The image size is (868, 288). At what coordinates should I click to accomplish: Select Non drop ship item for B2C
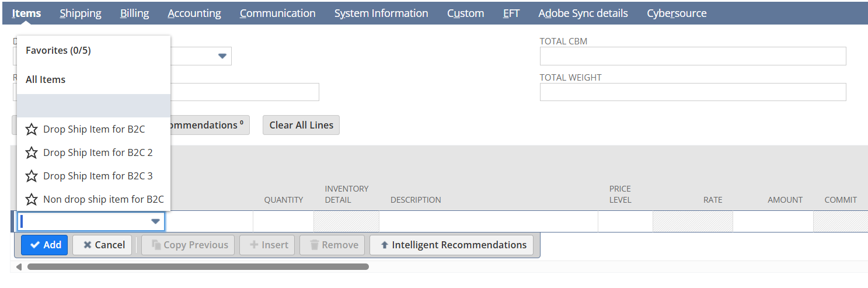click(103, 200)
